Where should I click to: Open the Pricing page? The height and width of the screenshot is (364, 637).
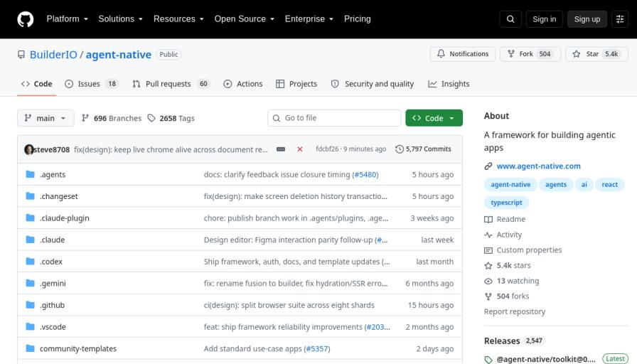point(357,19)
